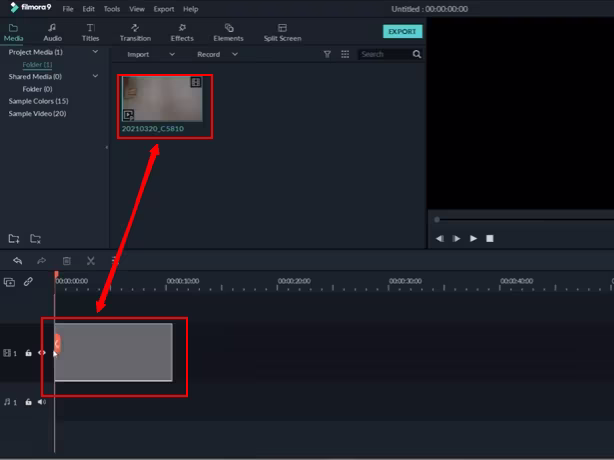Select Shared Media (0) entry
Viewport: 614px width, 460px height.
pyautogui.click(x=35, y=77)
